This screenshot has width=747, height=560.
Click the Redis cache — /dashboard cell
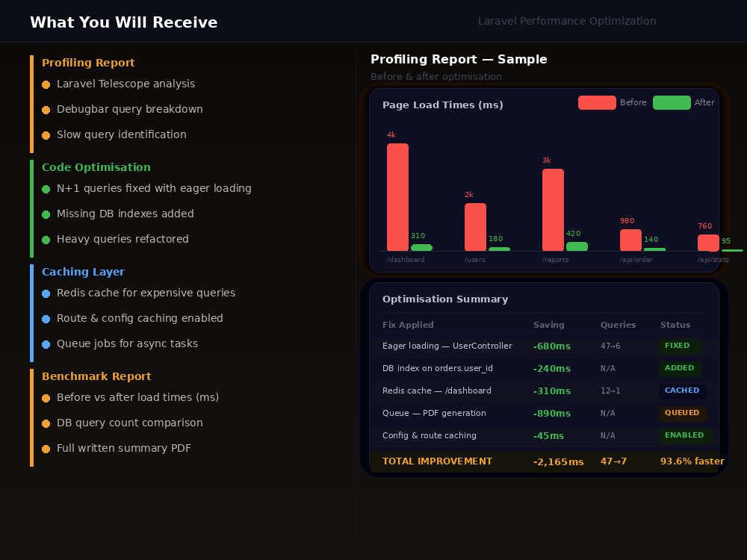pos(436,391)
